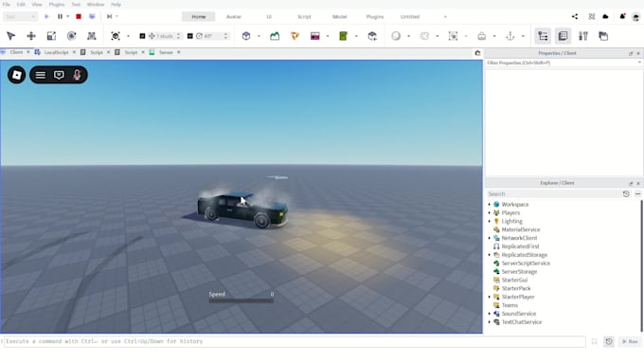644x363 pixels.
Task: Activate the Rotate tool
Action: coord(71,36)
